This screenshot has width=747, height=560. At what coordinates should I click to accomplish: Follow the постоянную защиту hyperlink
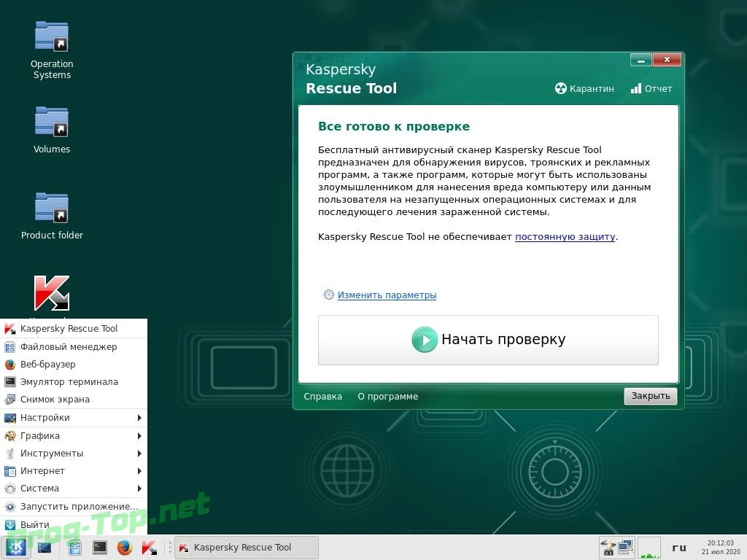(565, 237)
